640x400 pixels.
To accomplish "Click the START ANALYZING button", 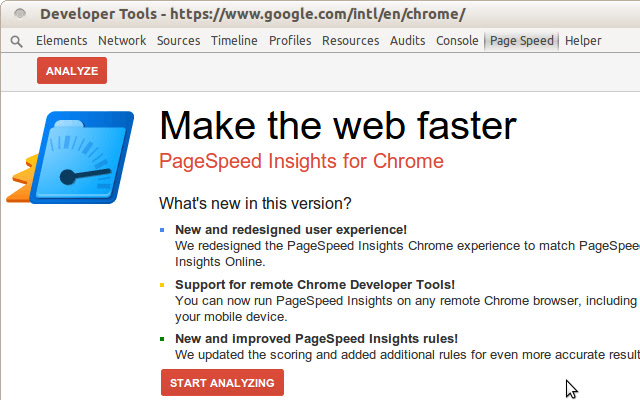I will point(222,383).
